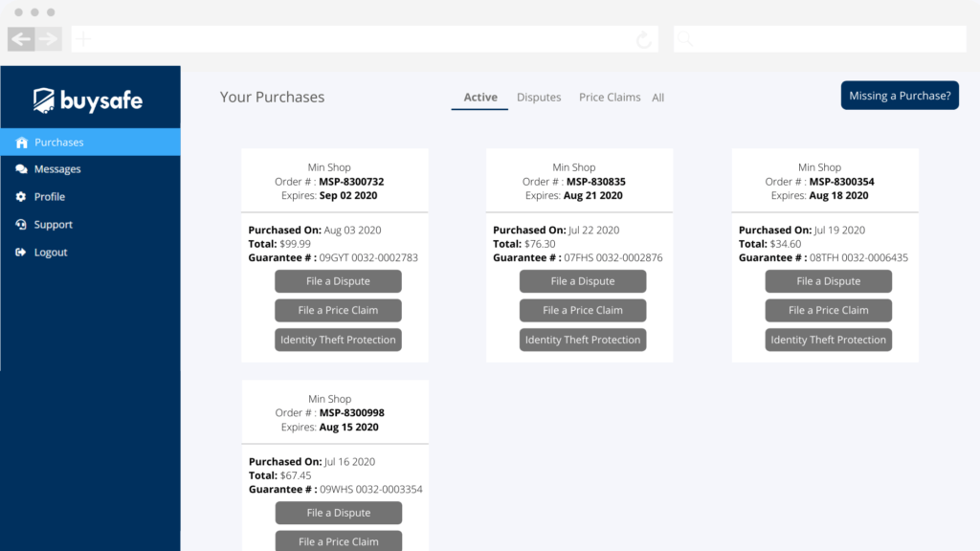Open Identity Theft Protection for order MSP-8300732
The image size is (980, 551).
pos(338,340)
